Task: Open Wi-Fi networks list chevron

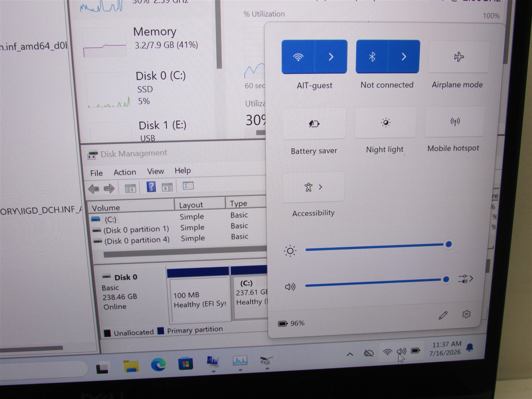Action: tap(331, 57)
